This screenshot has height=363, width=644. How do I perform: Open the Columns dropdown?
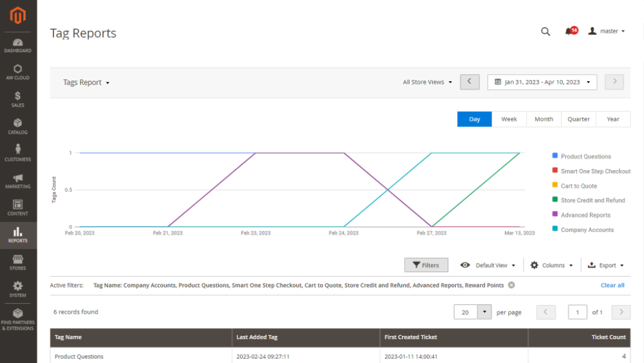click(552, 266)
